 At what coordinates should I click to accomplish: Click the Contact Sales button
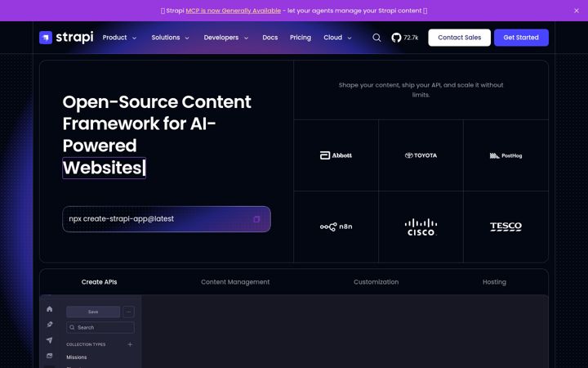click(459, 38)
